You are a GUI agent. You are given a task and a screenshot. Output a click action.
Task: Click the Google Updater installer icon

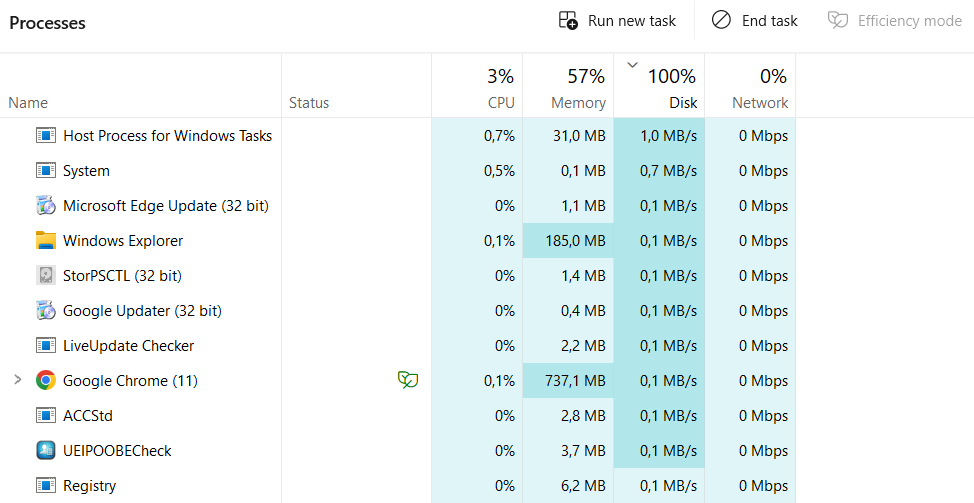[x=46, y=310]
